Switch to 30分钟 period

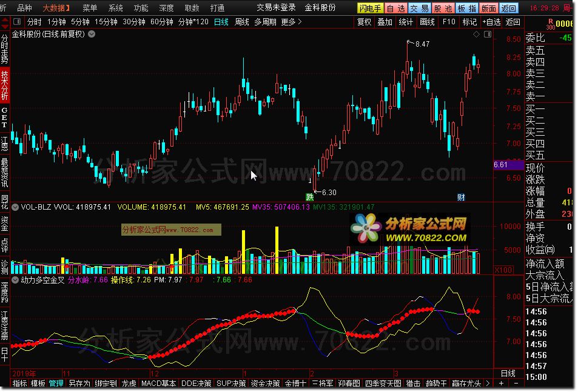coord(134,22)
